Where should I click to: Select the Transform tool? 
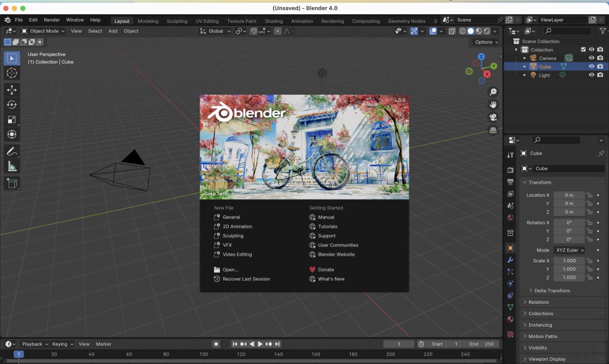(x=12, y=135)
